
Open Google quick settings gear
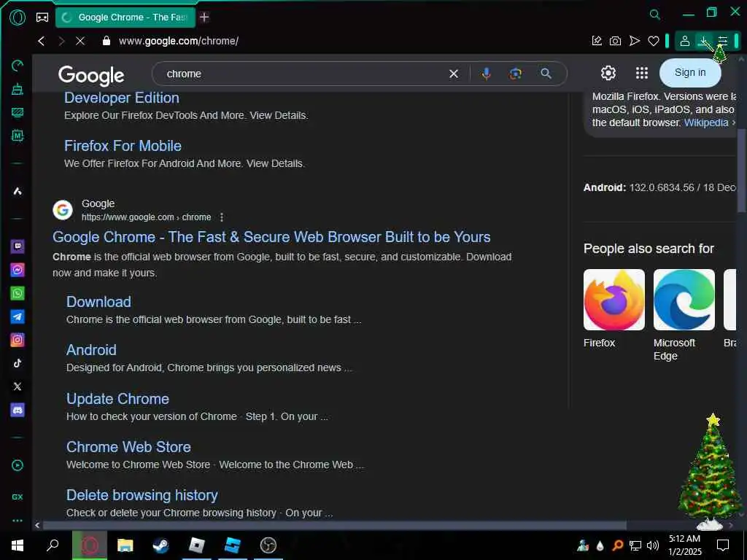point(608,73)
